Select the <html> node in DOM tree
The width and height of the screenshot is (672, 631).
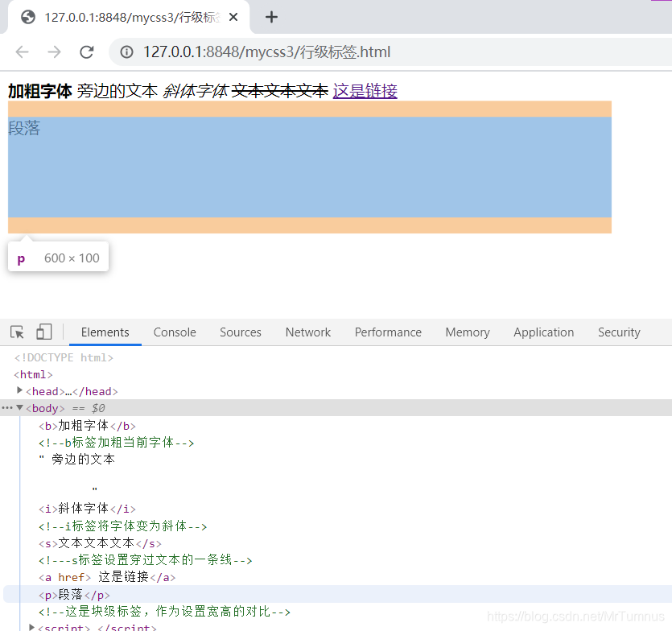coord(33,375)
